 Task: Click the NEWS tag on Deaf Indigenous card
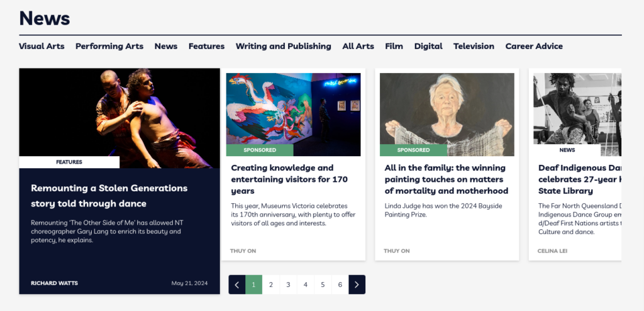[567, 150]
